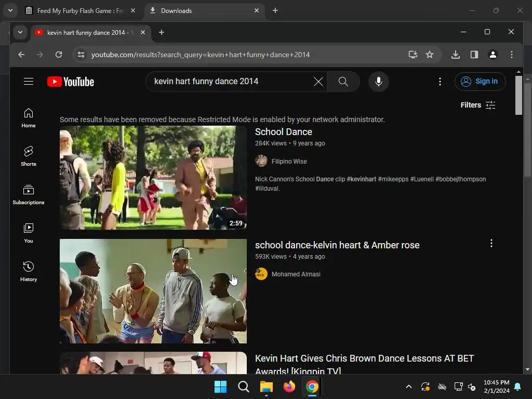Open Windows taskbar search

[x=243, y=387]
